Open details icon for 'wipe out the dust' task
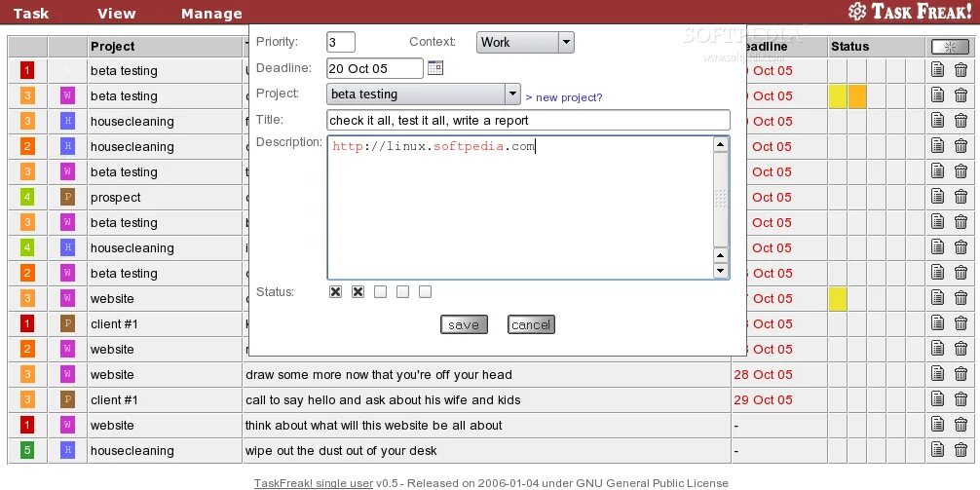980x490 pixels. (937, 450)
